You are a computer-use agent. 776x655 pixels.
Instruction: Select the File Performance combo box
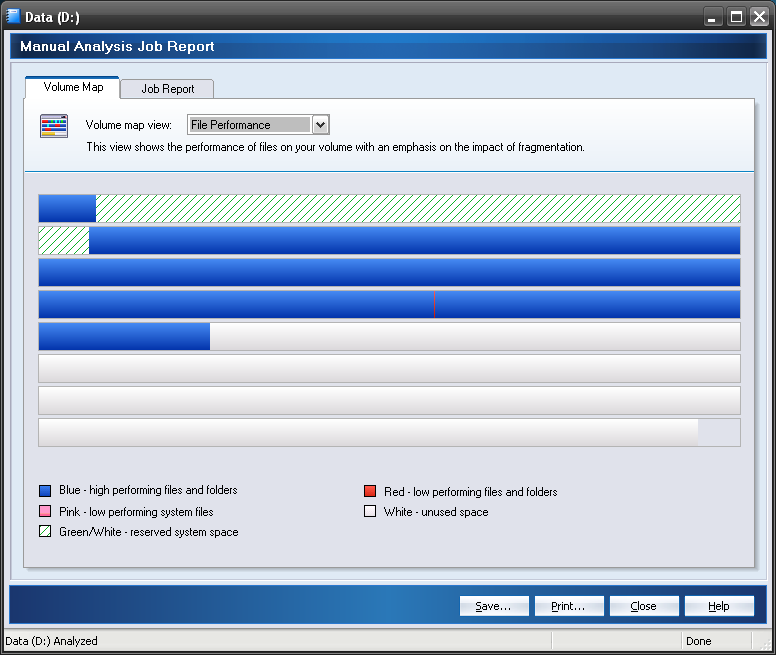[258, 125]
